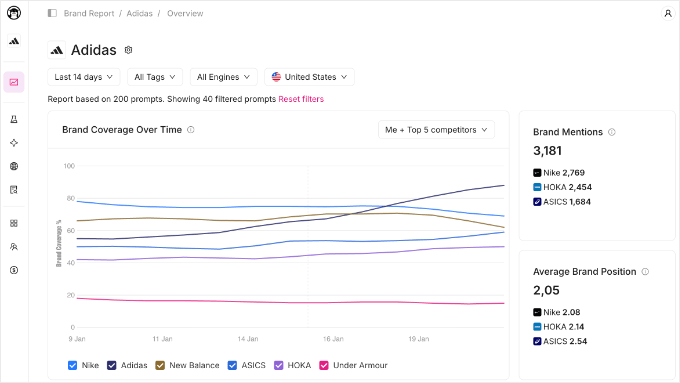Click the 16 Jan axis label
Image resolution: width=680 pixels, height=383 pixels.
pos(333,339)
